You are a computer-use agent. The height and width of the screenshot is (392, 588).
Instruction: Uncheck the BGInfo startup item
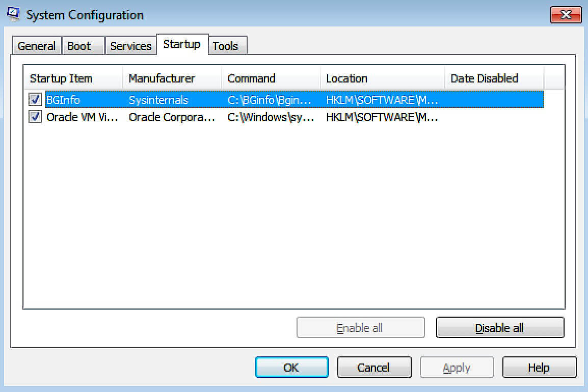tap(34, 99)
